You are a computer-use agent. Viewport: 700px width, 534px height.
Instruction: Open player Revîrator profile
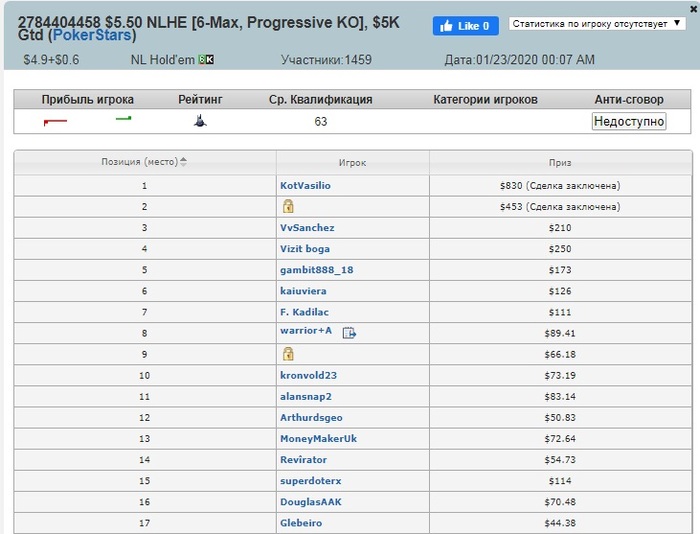[304, 459]
